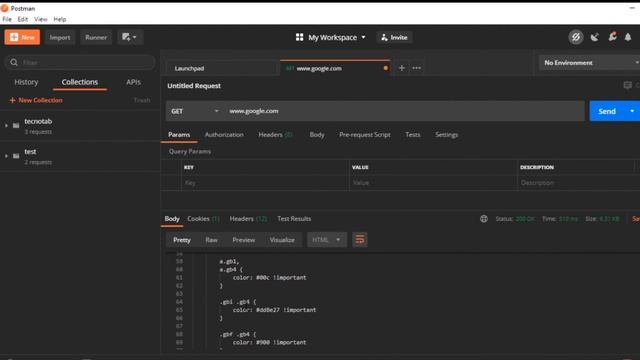Open the Import dialog

pyautogui.click(x=60, y=37)
